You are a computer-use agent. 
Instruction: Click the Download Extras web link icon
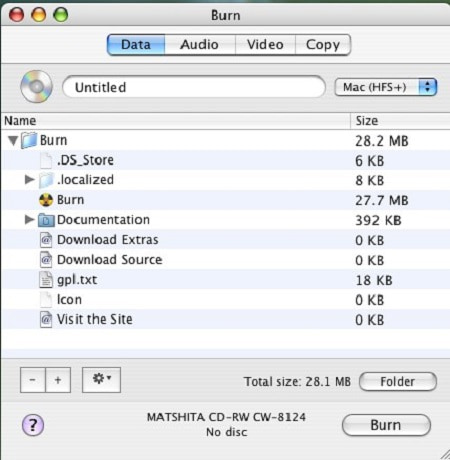(x=46, y=240)
